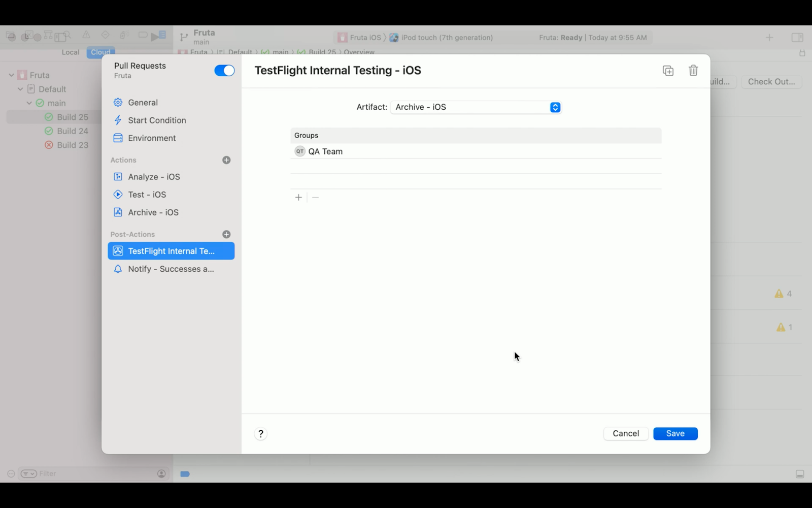Toggle the person filter icon in the navigator filter
Viewport: 812px width, 508px height.
coord(161,474)
